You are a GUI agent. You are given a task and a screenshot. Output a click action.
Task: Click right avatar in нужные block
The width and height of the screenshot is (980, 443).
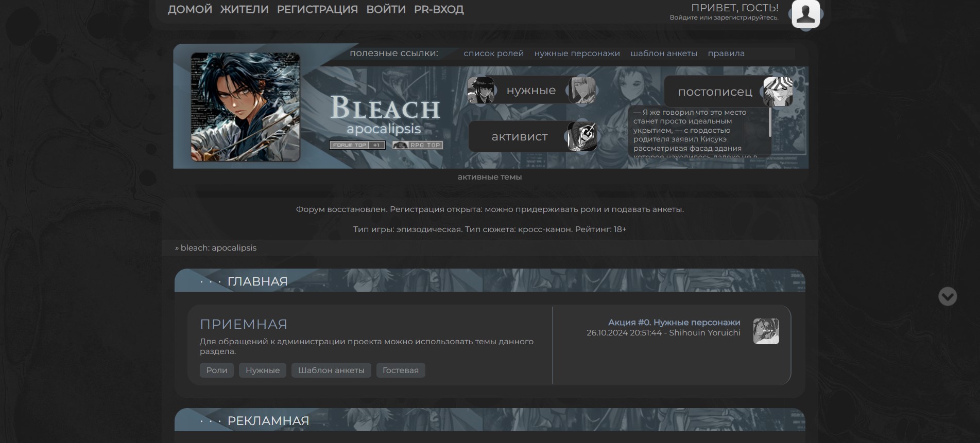[x=582, y=91]
